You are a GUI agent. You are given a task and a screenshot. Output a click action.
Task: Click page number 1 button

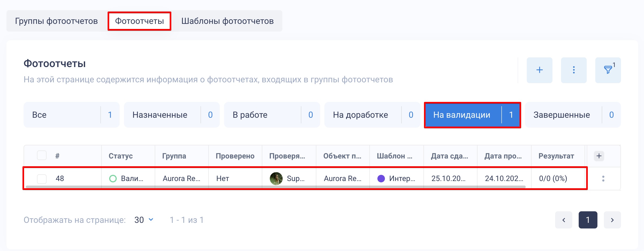tap(588, 220)
